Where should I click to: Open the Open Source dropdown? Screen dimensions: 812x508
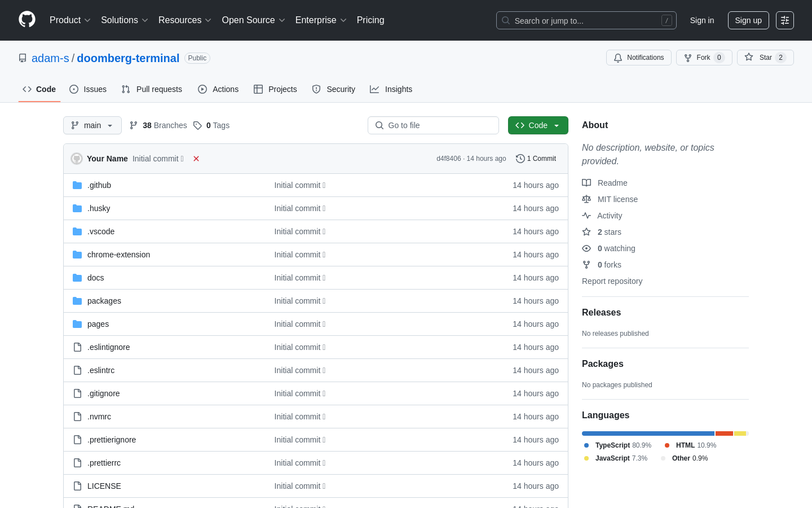(254, 20)
